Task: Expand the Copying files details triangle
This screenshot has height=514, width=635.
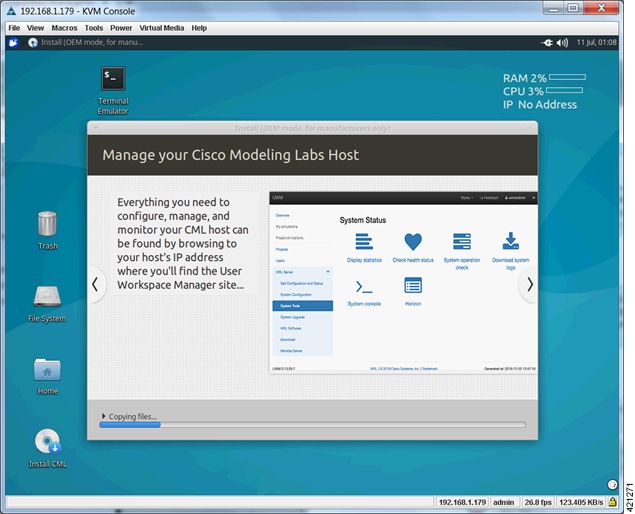Action: pyautogui.click(x=104, y=416)
